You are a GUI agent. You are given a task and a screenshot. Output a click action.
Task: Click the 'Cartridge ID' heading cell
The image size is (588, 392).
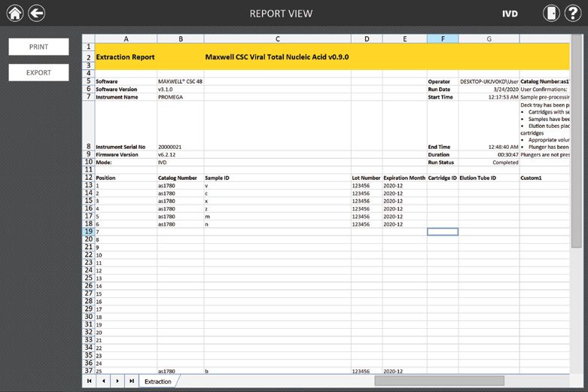[x=443, y=178]
